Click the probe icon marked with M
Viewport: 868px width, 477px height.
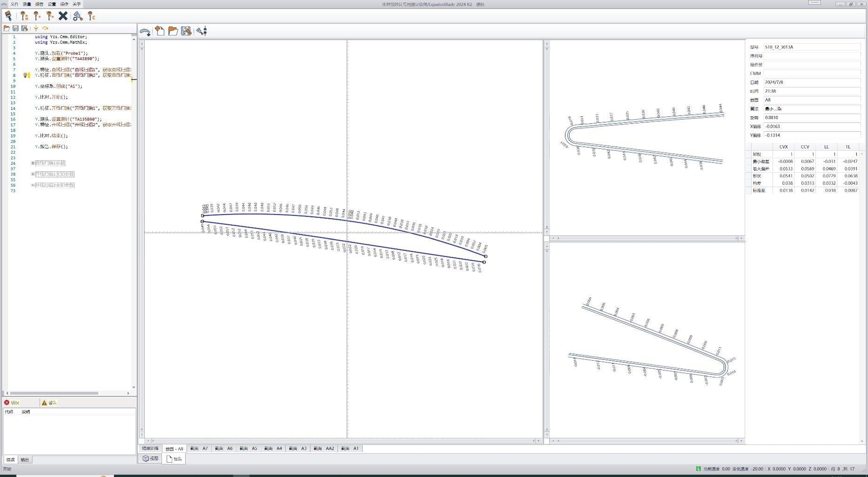[x=24, y=16]
